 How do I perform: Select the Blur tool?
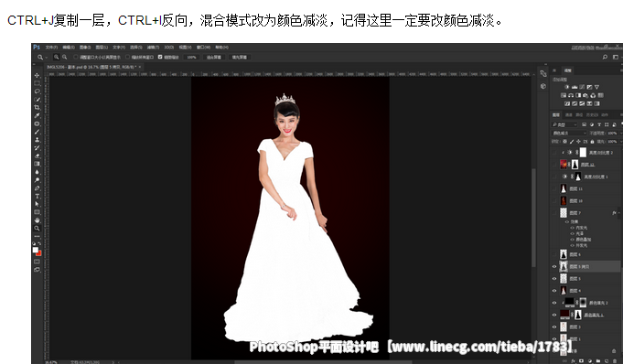coord(37,172)
